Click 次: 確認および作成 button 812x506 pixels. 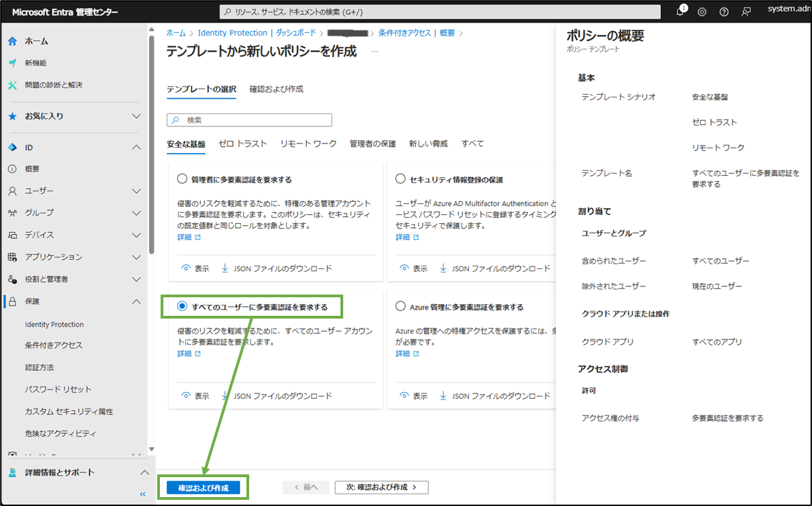[x=382, y=487]
